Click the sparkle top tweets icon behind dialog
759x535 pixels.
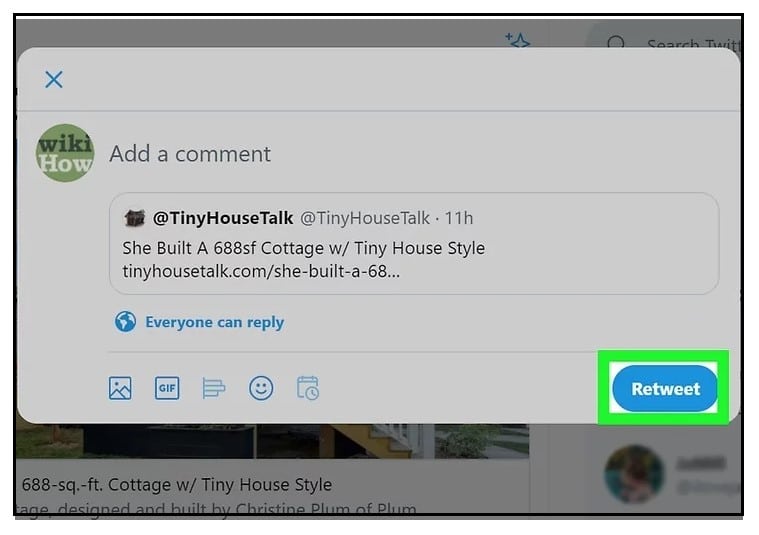(x=517, y=40)
